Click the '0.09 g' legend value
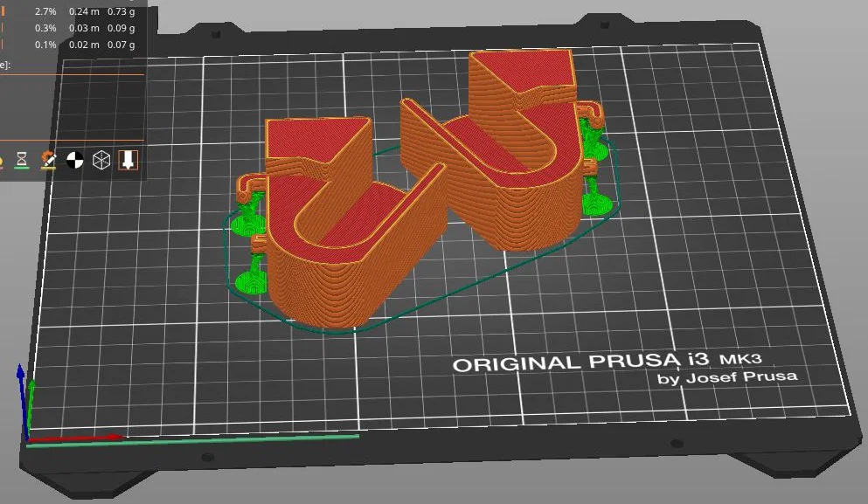This screenshot has height=504, width=868. tap(121, 28)
